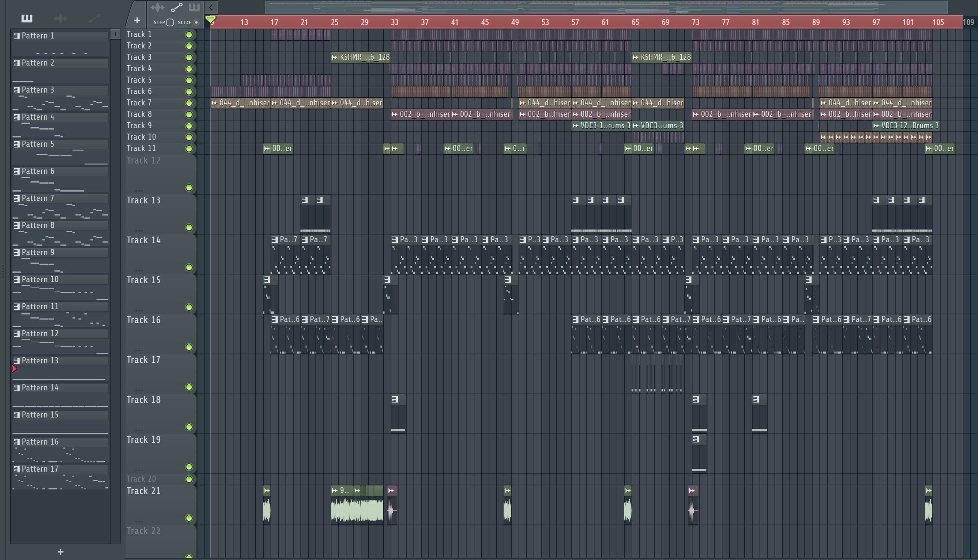Open clip menu of VDE3 1..rums 3 clip
This screenshot has width=978, height=560.
coord(575,125)
